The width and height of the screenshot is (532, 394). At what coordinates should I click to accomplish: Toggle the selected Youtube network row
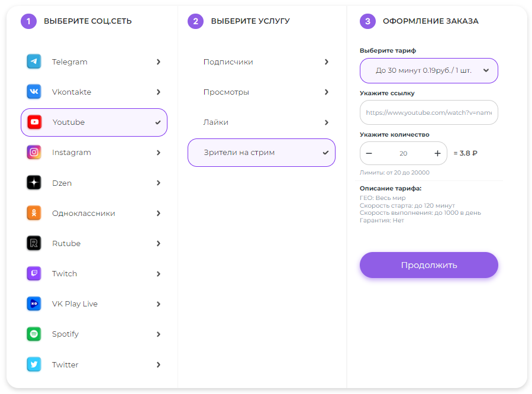[x=94, y=122]
